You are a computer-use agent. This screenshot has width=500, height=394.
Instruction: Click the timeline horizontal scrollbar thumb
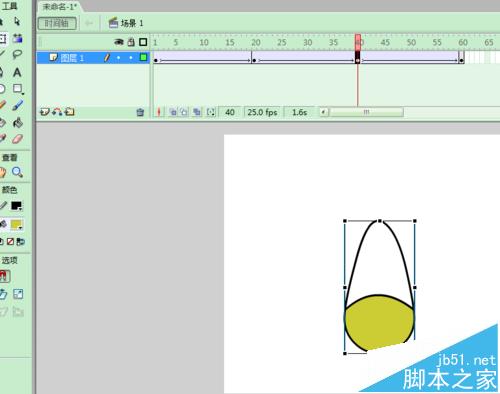pos(366,112)
